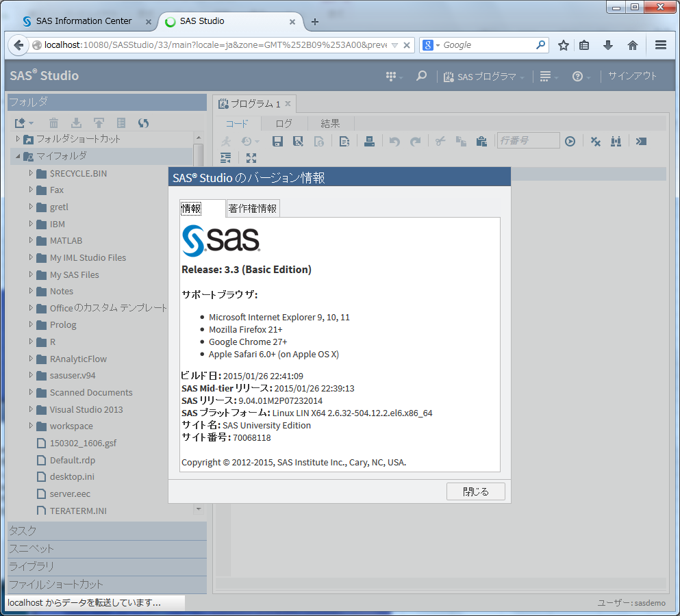Expand the My SAS Files folder node

pos(31,274)
